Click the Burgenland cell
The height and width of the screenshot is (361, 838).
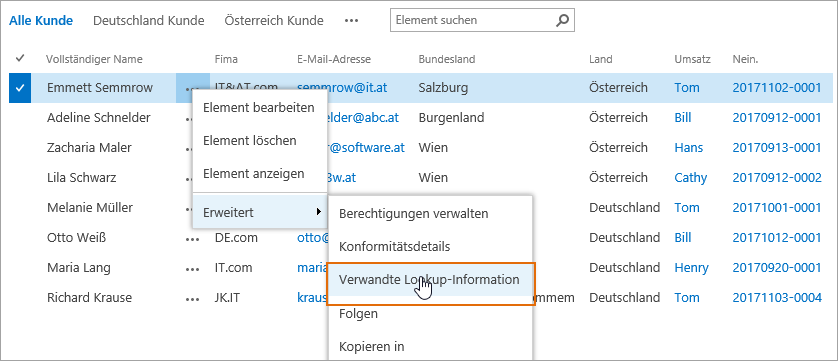pos(451,118)
